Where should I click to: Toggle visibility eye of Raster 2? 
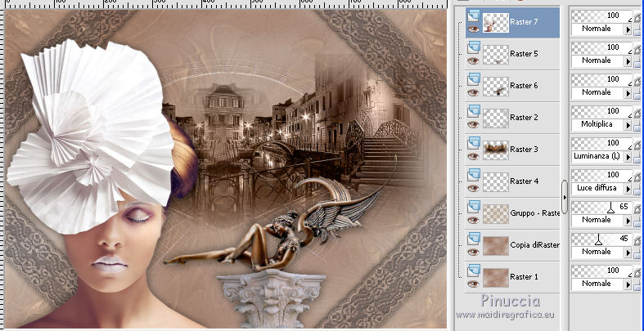pyautogui.click(x=474, y=125)
